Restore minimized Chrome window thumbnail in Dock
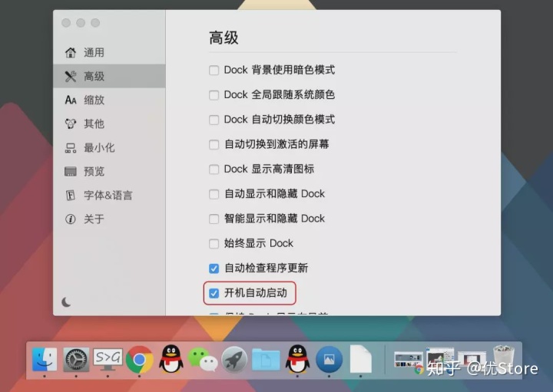Screen dimensions: 553x392 point(409,360)
